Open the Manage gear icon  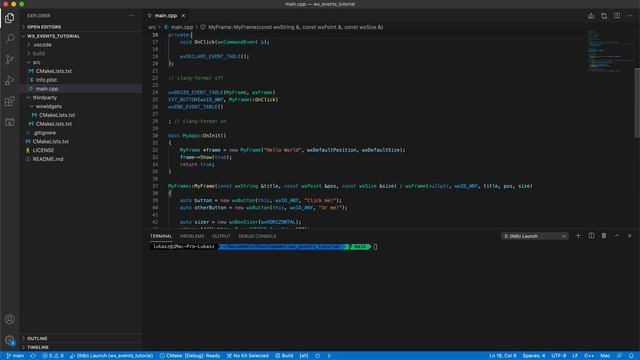[9, 340]
